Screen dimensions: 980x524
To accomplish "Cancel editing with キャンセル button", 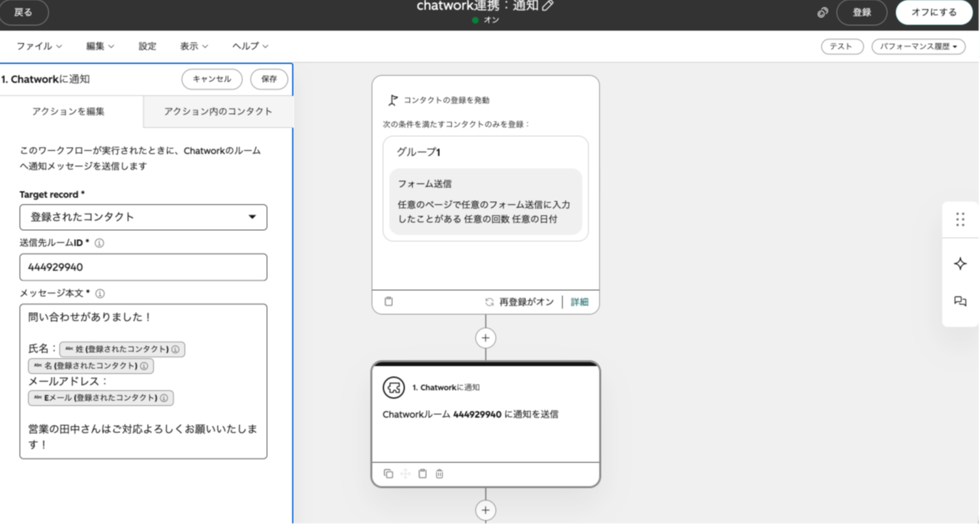I will [212, 79].
